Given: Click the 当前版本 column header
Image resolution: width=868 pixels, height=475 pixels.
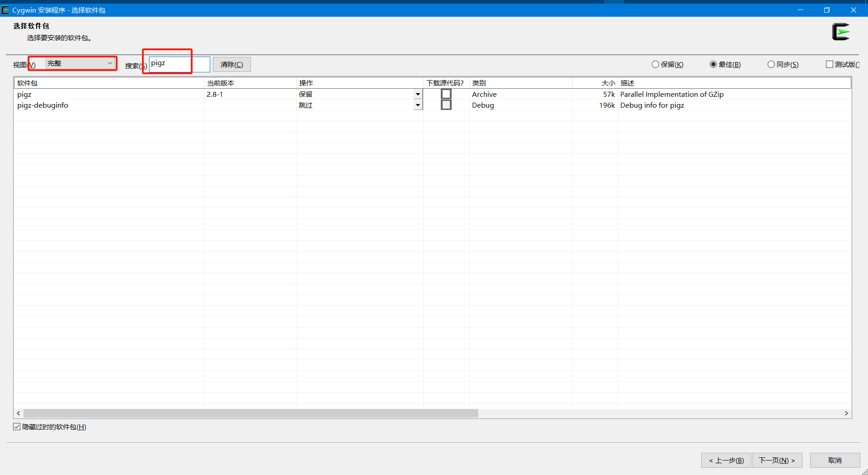Looking at the screenshot, I should pyautogui.click(x=250, y=83).
